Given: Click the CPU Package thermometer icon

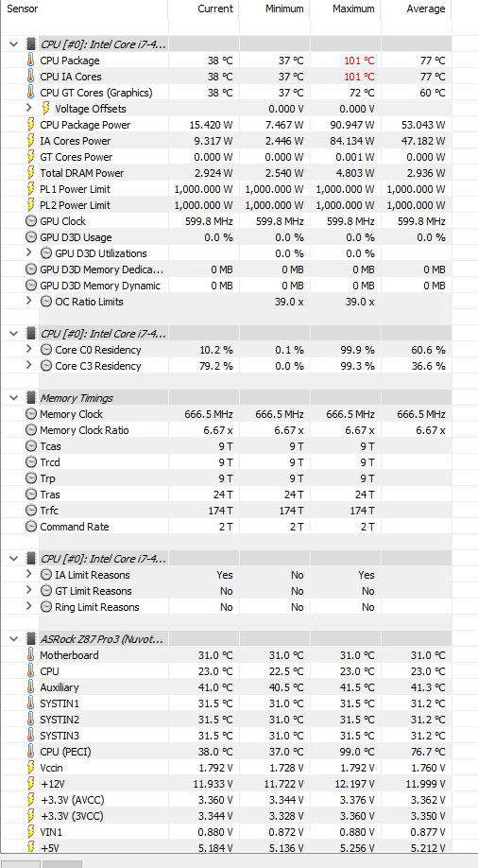Looking at the screenshot, I should click(31, 61).
